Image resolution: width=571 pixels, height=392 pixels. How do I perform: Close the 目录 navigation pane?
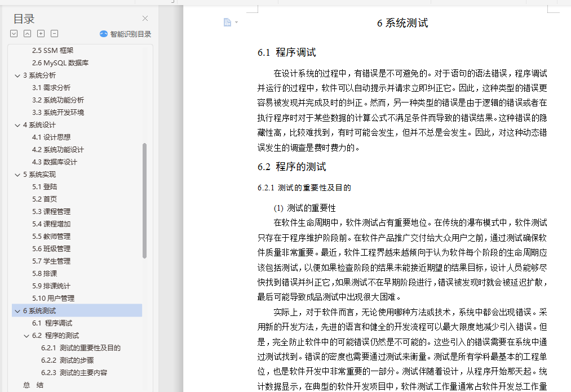145,18
